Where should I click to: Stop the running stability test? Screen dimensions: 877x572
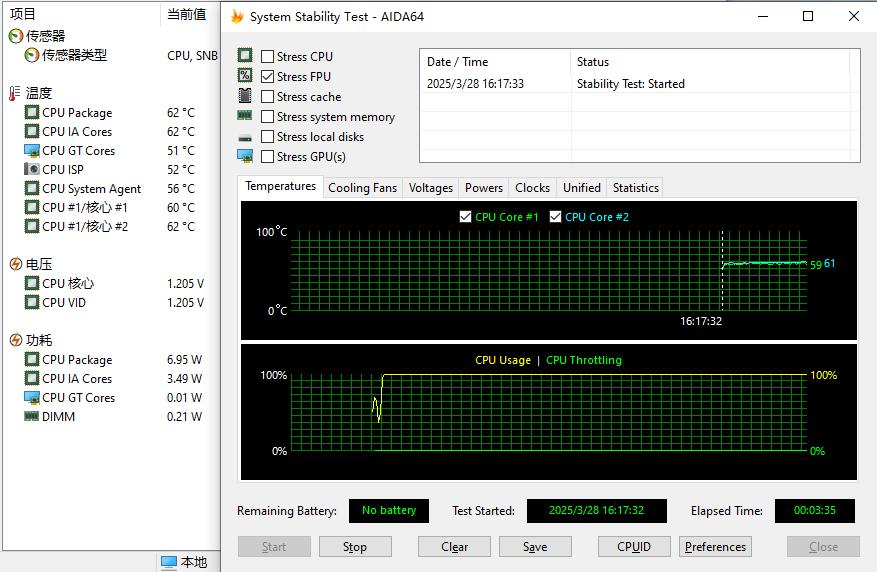pos(355,547)
